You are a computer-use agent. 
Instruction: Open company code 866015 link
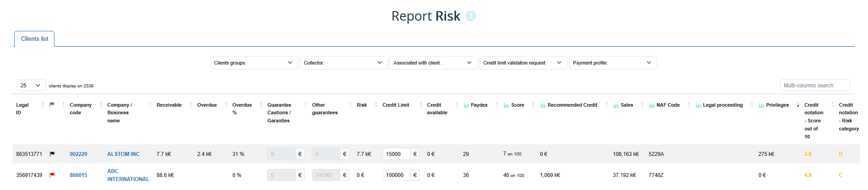click(x=78, y=175)
